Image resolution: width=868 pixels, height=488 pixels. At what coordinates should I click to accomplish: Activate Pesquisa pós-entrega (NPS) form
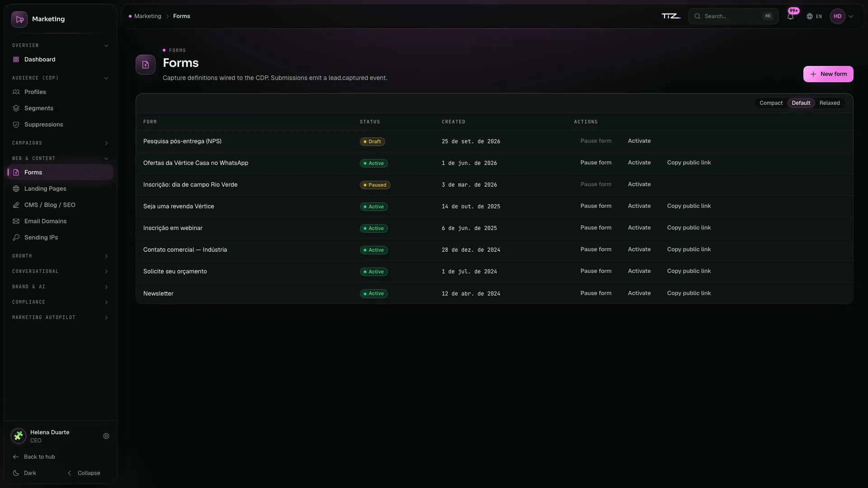(x=639, y=141)
